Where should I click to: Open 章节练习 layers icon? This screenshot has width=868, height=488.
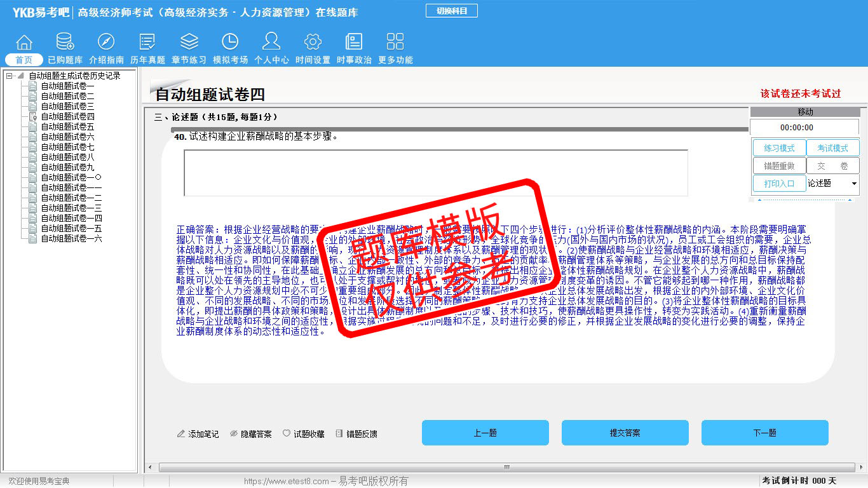[189, 43]
